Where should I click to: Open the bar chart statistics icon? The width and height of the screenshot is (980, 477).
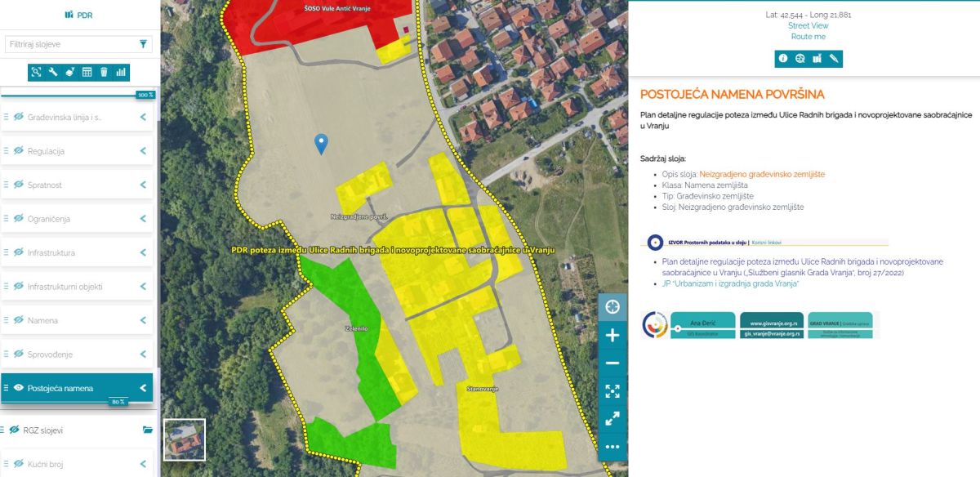pyautogui.click(x=121, y=72)
